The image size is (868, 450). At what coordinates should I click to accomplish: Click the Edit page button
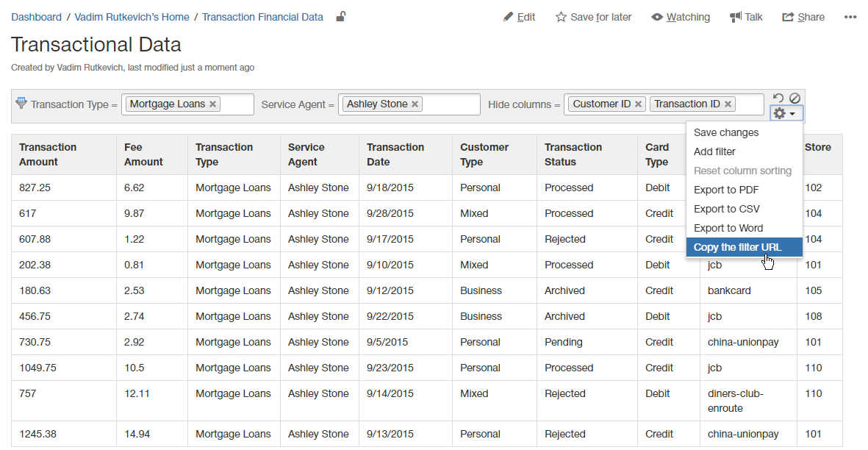pos(519,17)
